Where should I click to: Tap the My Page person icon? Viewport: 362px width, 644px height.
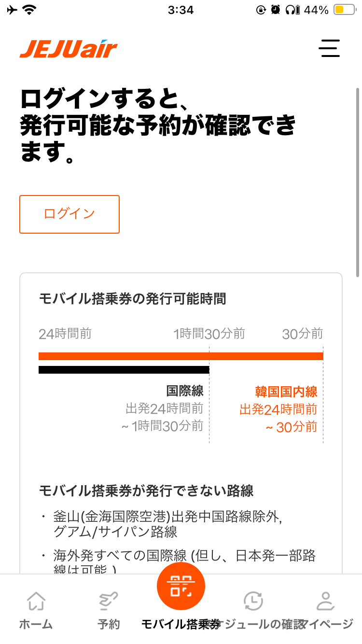tap(326, 602)
